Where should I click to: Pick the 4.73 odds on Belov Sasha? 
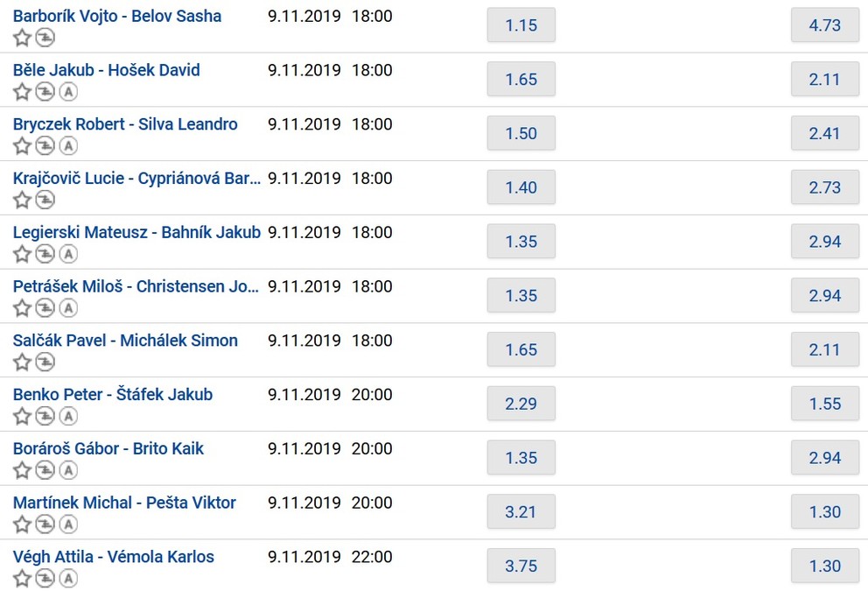tap(824, 25)
